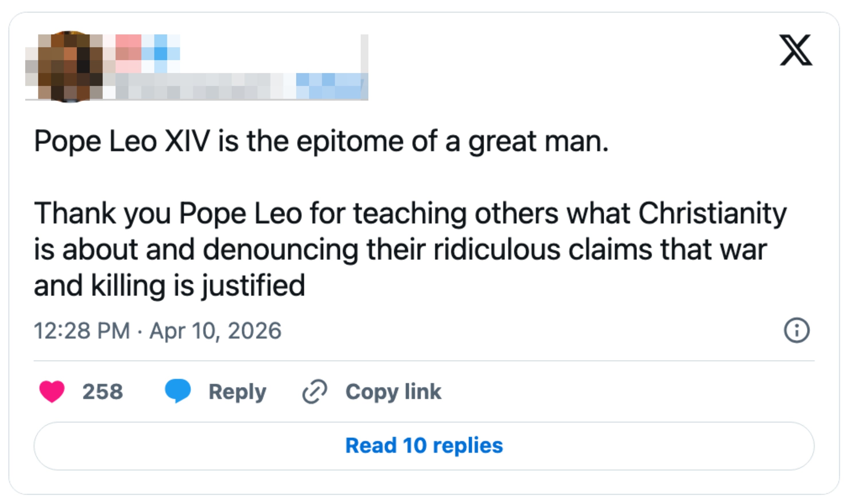Open the tweet info circle icon
This screenshot has width=860, height=504.
[x=796, y=330]
